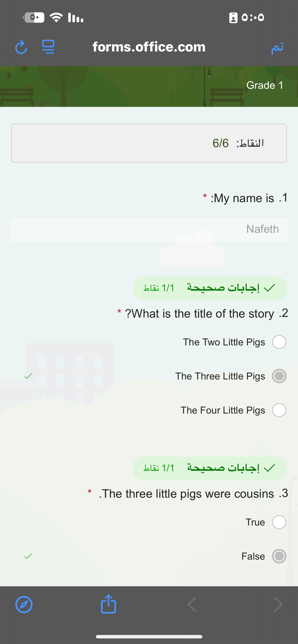This screenshot has width=298, height=644.
Task: Click the name field containing Nafeth
Action: [x=149, y=230]
